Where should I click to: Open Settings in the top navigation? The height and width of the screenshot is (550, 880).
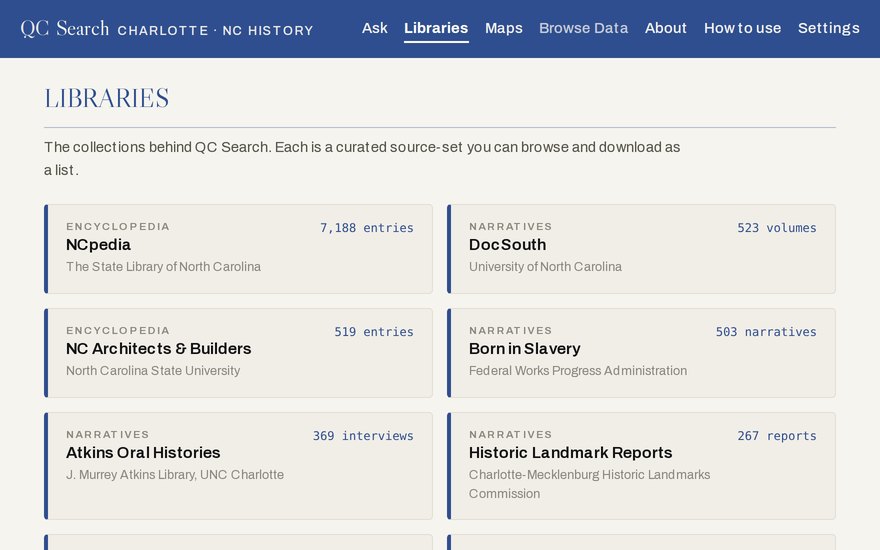click(x=828, y=28)
